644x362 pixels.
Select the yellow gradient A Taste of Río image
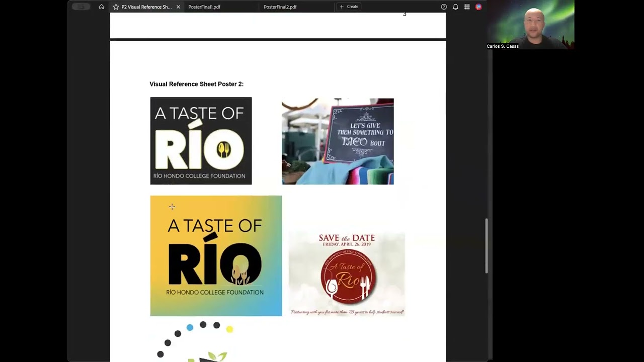[216, 256]
